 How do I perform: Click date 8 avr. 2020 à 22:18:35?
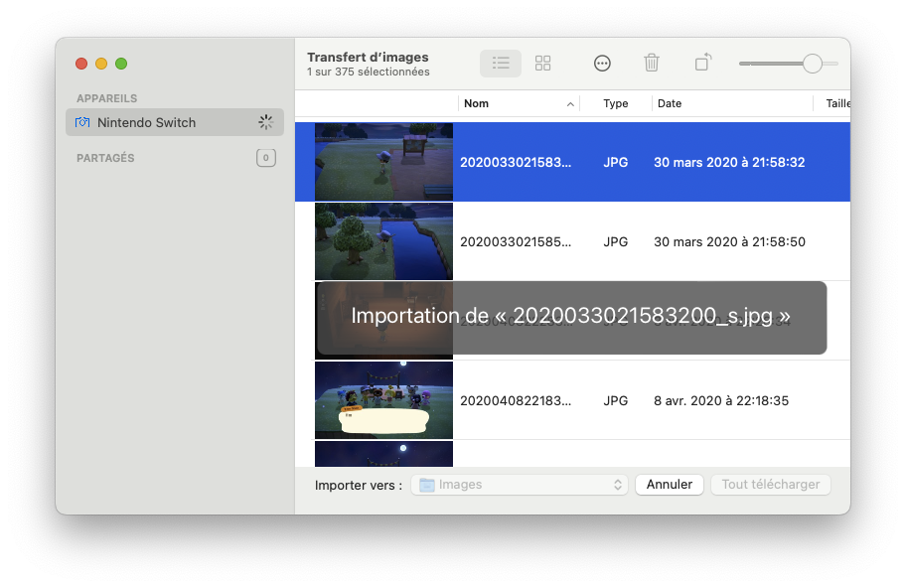(721, 401)
